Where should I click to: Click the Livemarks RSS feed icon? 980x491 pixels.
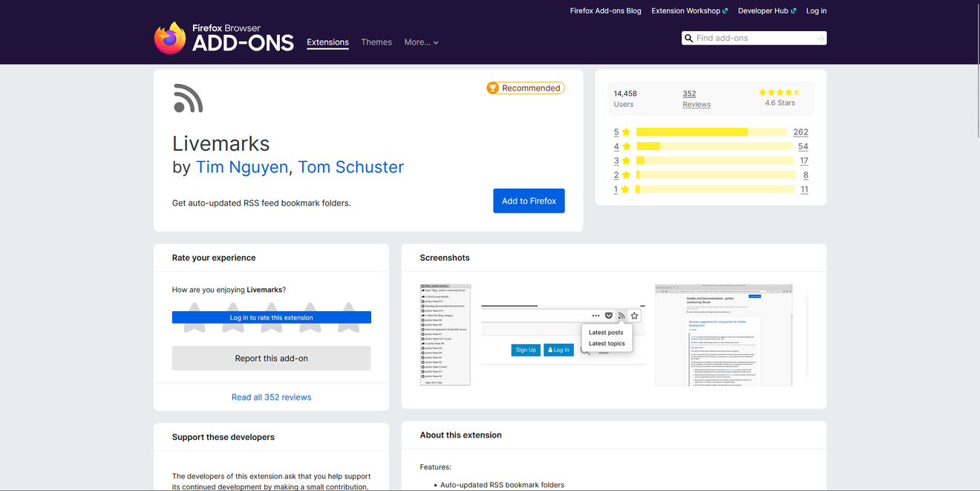pyautogui.click(x=188, y=98)
